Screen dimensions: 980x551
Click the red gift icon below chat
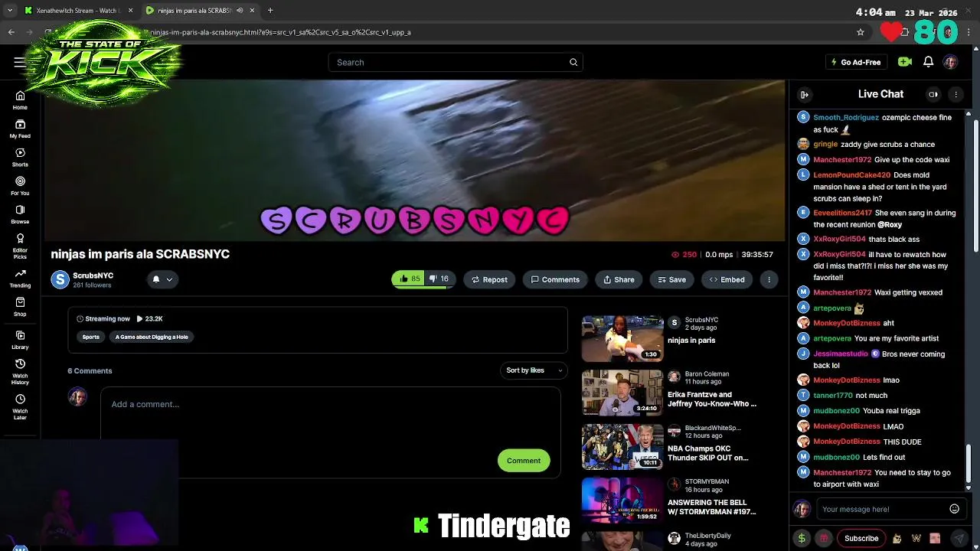824,538
